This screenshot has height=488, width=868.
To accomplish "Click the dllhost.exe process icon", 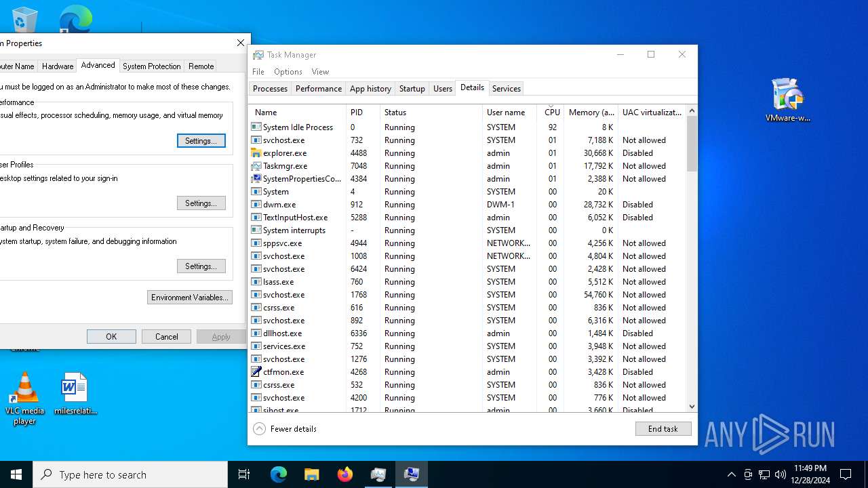I will point(256,333).
